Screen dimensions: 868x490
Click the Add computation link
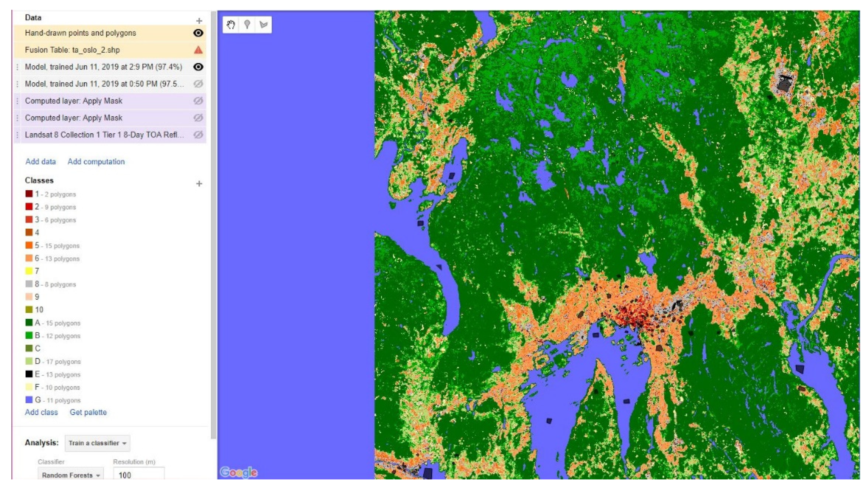tap(96, 162)
